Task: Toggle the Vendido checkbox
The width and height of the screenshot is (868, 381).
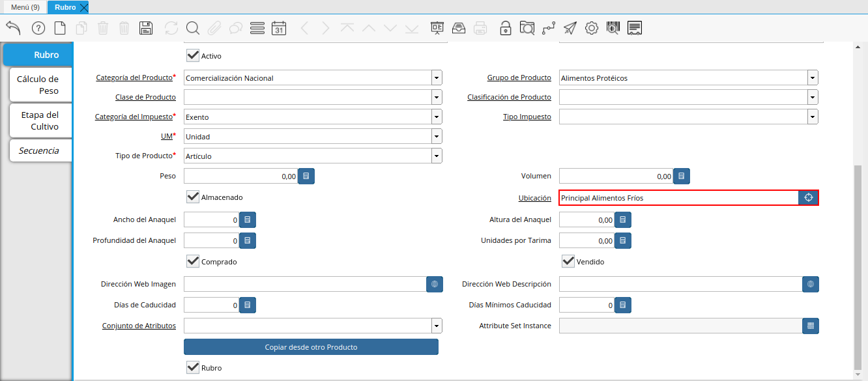Action: tap(568, 261)
